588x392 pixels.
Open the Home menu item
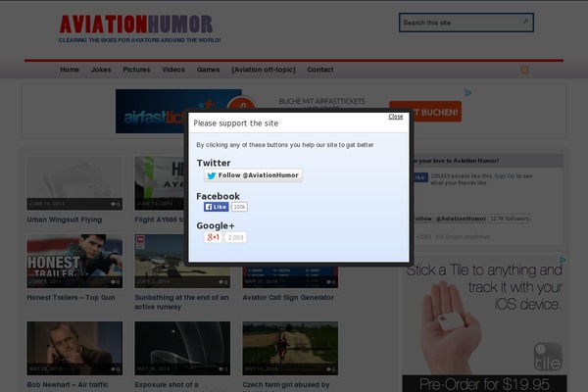[x=70, y=70]
